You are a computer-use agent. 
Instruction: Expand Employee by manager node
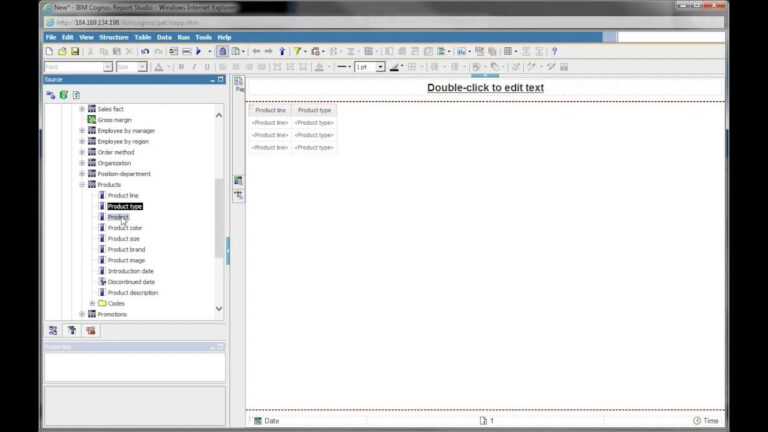(x=82, y=131)
